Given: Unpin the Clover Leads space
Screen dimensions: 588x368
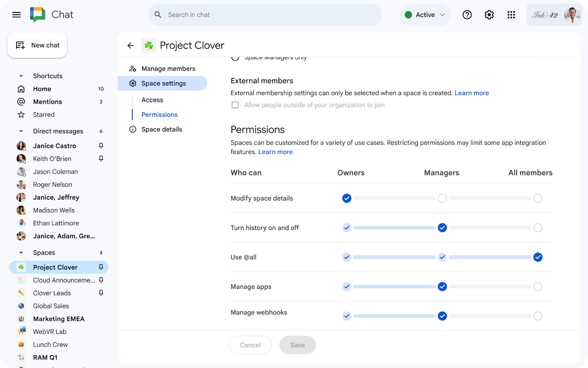Looking at the screenshot, I should (x=101, y=293).
